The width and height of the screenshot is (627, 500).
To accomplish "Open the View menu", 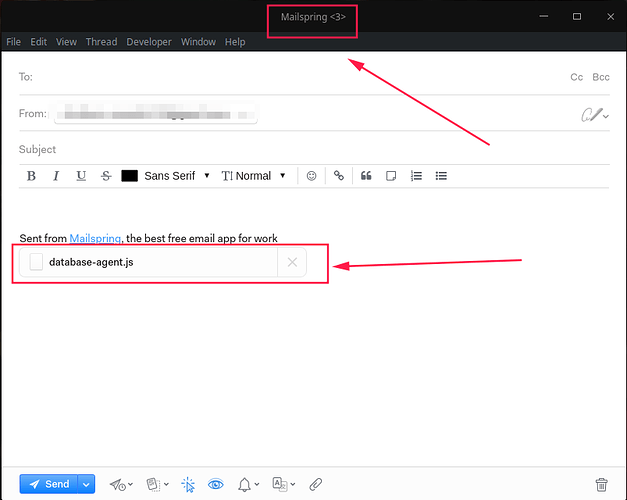I will (x=66, y=42).
